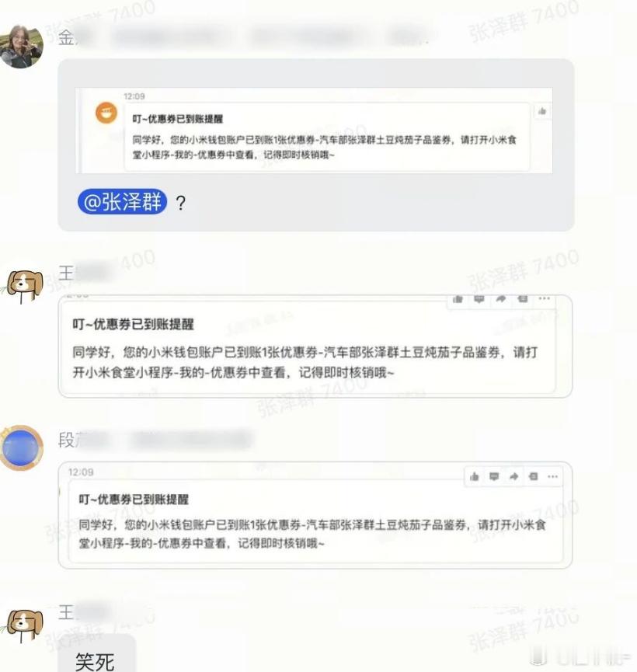Screen dimensions: 637x672
Task: Open more options on 王's coupon card
Action: click(x=545, y=298)
